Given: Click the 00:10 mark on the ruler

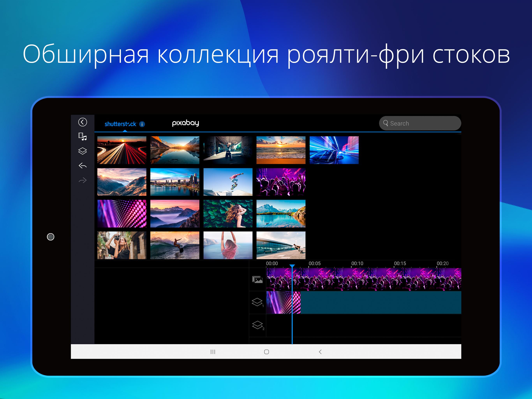Looking at the screenshot, I should (357, 263).
